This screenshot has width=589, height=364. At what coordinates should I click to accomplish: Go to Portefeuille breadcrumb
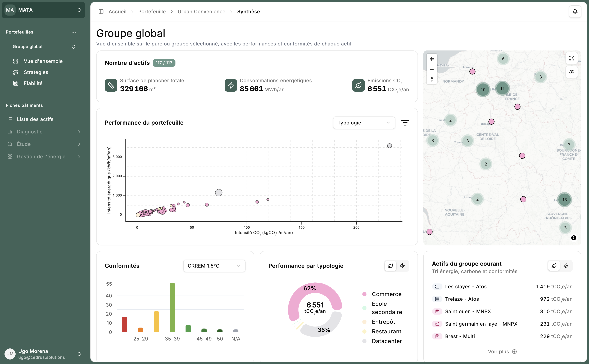coord(152,12)
